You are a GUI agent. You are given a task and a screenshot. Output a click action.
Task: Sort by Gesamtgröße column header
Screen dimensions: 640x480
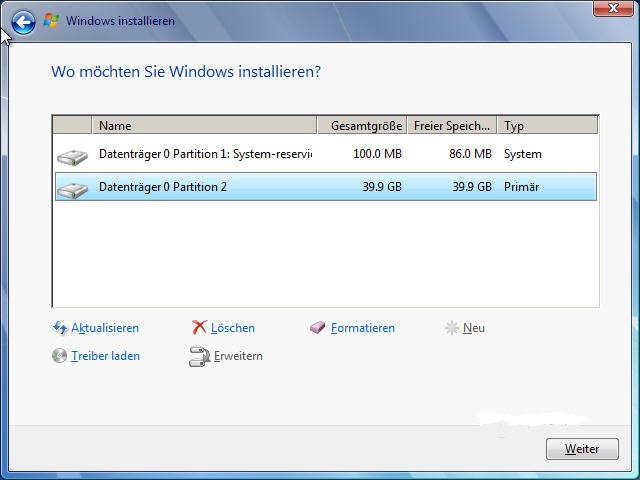point(362,125)
